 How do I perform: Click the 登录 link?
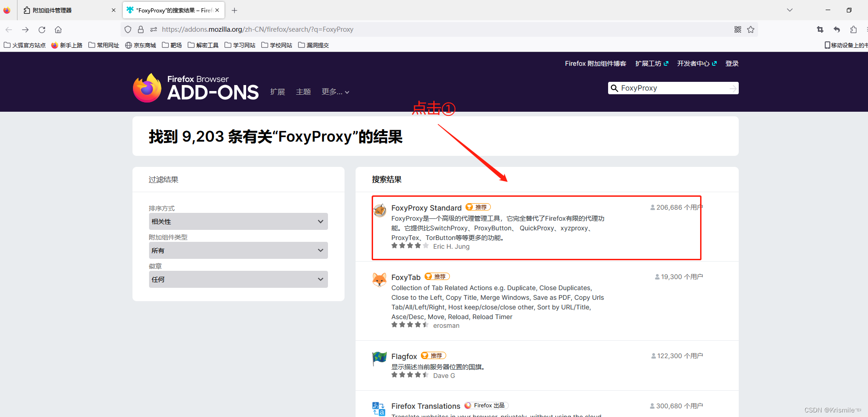coord(732,63)
